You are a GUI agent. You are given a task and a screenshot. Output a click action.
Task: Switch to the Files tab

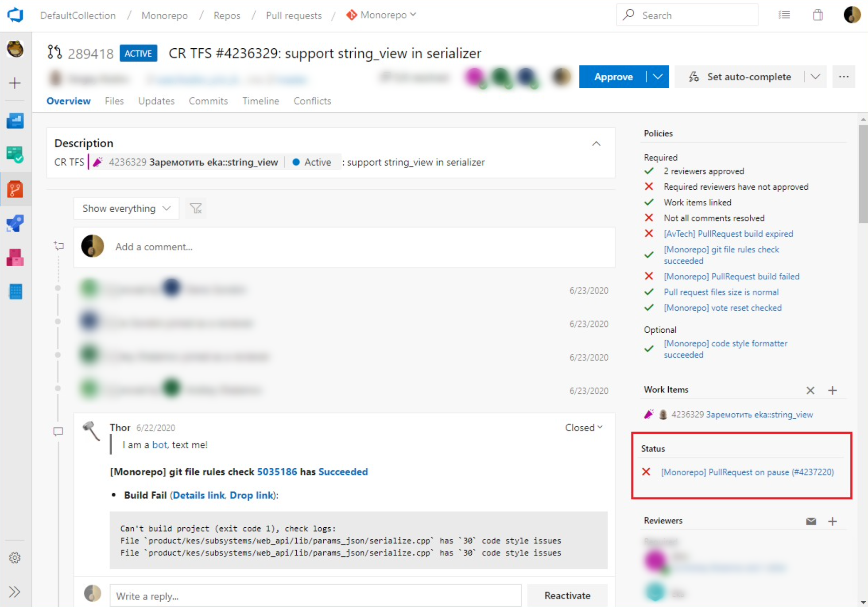[x=114, y=101]
